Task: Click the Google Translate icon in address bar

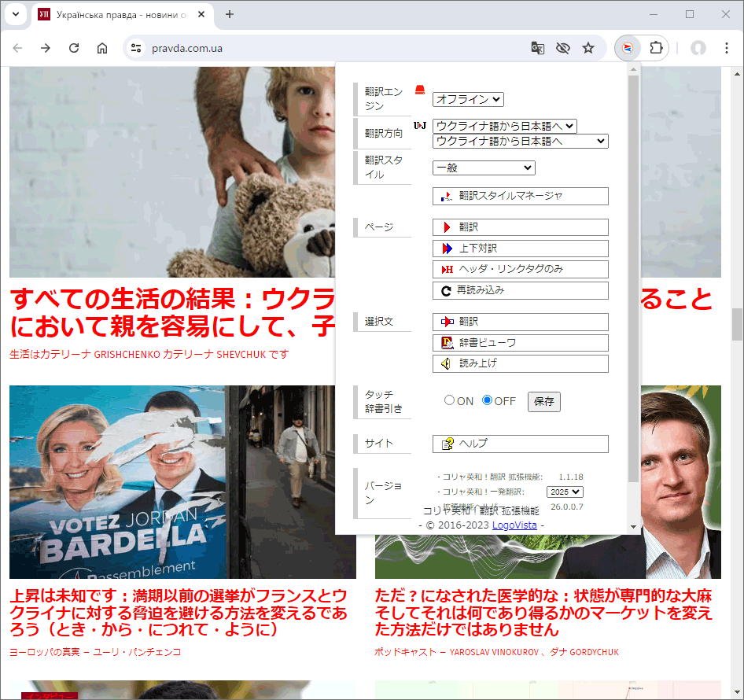Action: [x=538, y=48]
